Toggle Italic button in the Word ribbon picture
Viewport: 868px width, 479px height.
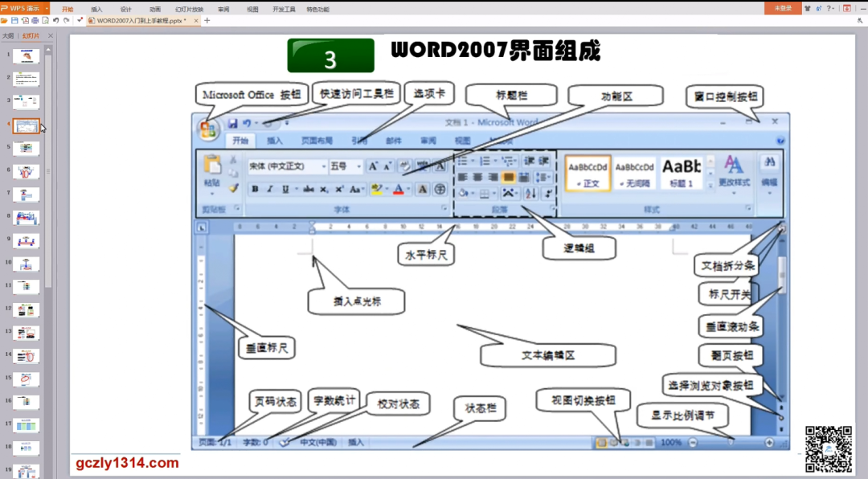pos(270,190)
